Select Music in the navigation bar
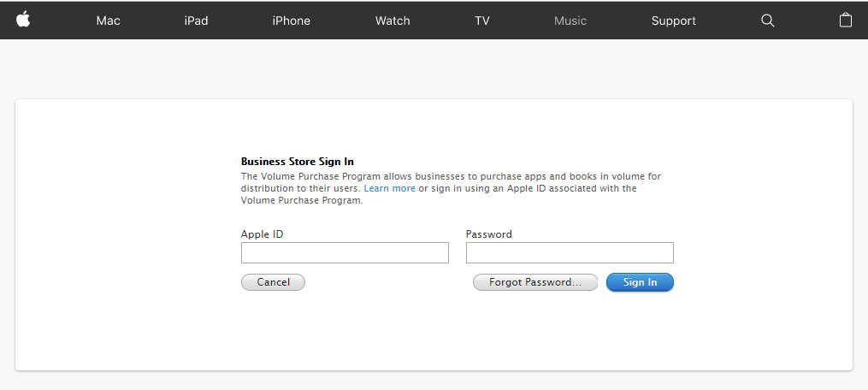This screenshot has width=868, height=390. tap(570, 21)
